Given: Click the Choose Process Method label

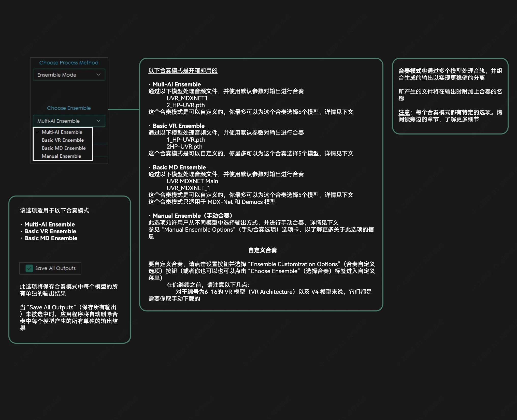Looking at the screenshot, I should pyautogui.click(x=69, y=63).
